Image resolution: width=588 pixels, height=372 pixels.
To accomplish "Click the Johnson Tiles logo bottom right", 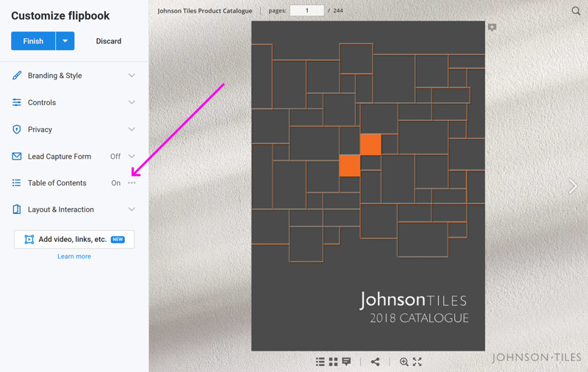I will [x=537, y=357].
